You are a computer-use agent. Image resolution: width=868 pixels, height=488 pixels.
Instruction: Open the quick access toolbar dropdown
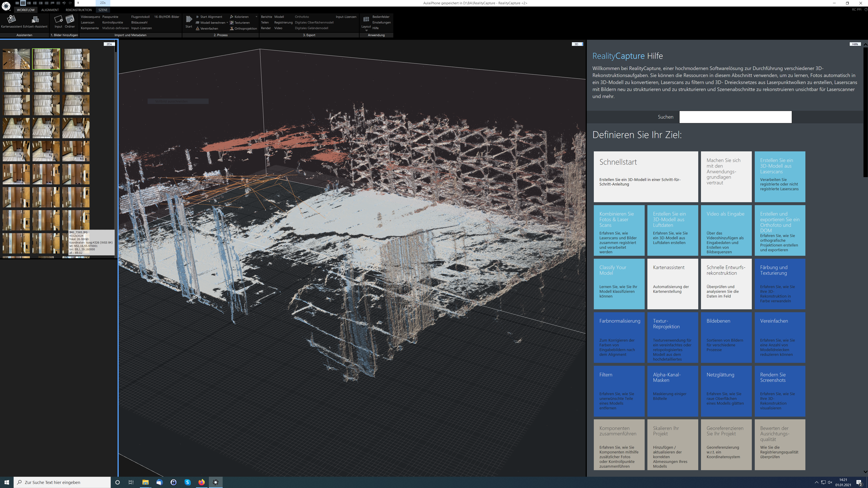[x=78, y=3]
